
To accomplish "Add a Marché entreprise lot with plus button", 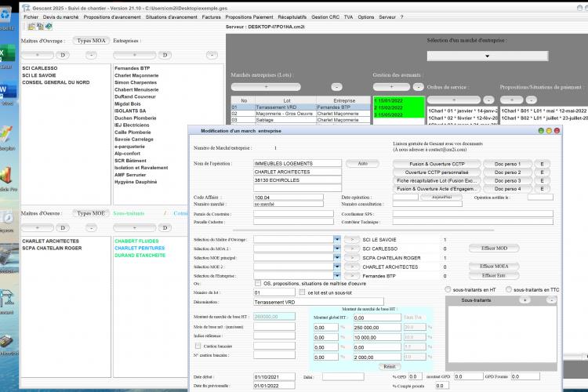I will tap(266, 87).
